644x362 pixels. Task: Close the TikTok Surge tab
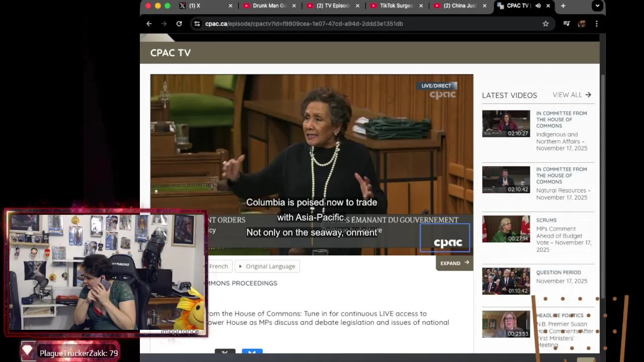421,6
